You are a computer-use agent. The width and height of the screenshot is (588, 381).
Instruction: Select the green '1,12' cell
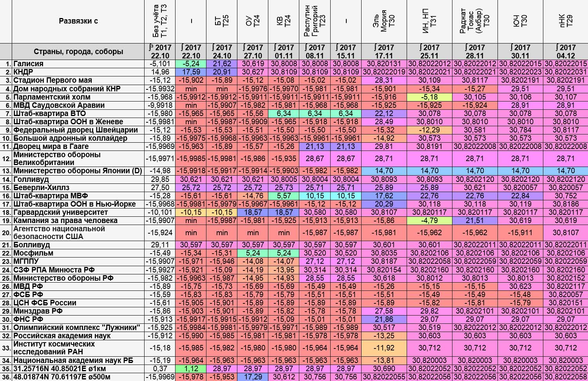click(x=191, y=368)
